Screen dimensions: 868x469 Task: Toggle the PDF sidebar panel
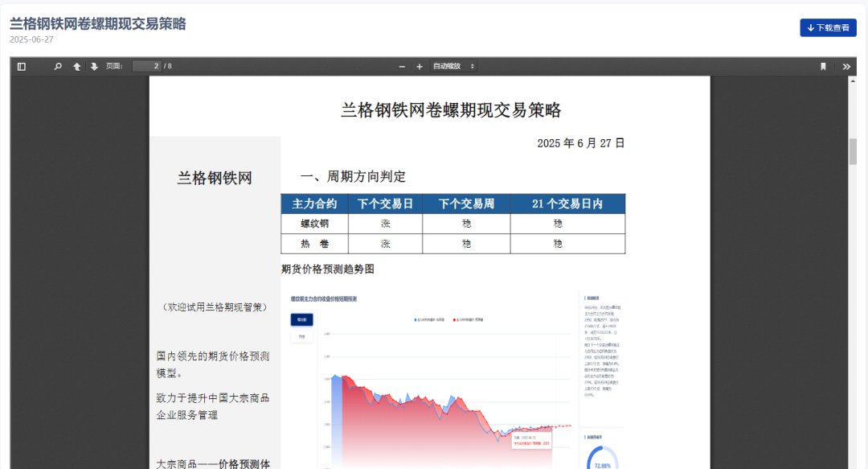pyautogui.click(x=22, y=67)
